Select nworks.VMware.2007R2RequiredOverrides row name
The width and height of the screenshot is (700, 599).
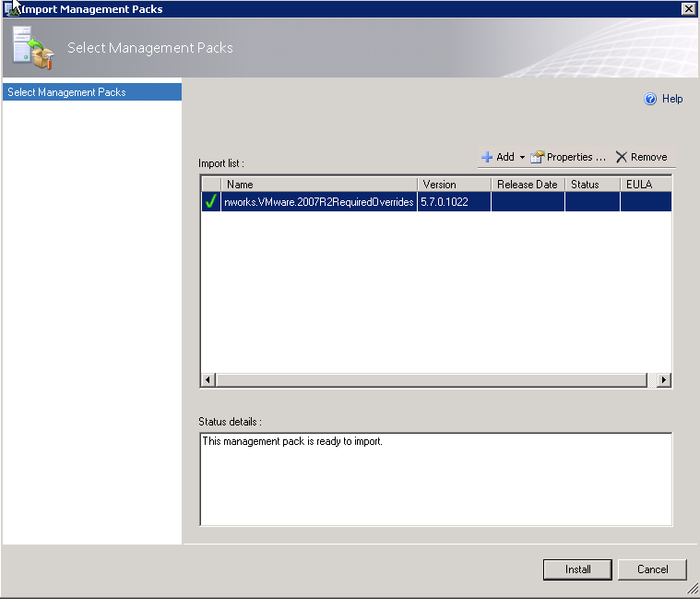[x=319, y=202]
